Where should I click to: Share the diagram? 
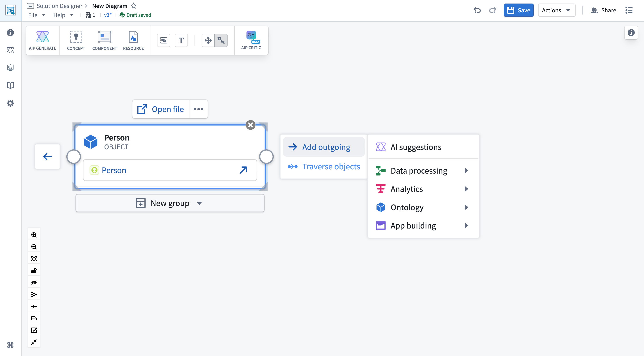click(603, 10)
